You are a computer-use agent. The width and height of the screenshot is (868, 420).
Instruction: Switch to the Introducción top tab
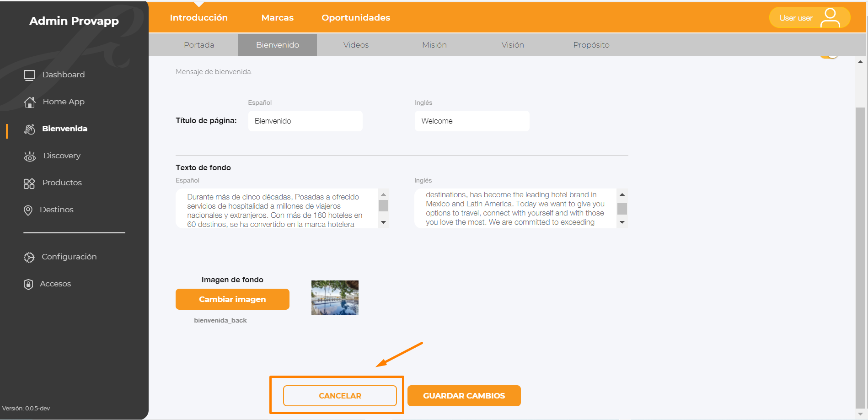point(198,17)
